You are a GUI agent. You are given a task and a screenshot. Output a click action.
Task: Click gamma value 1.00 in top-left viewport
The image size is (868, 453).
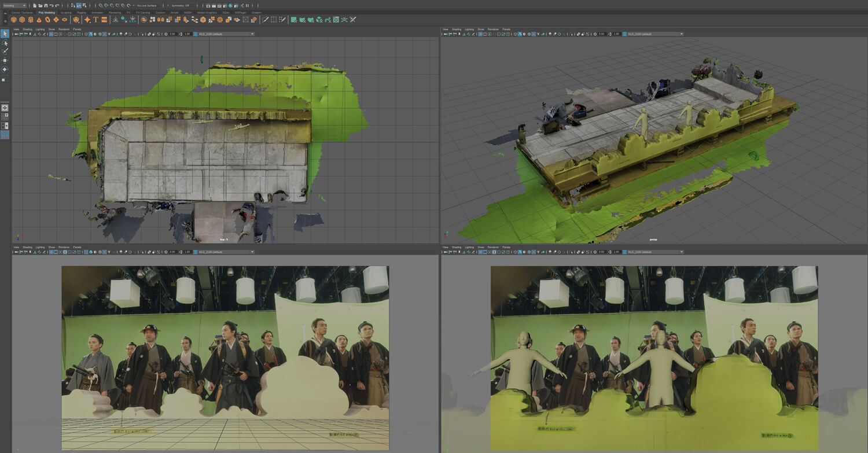coord(187,34)
